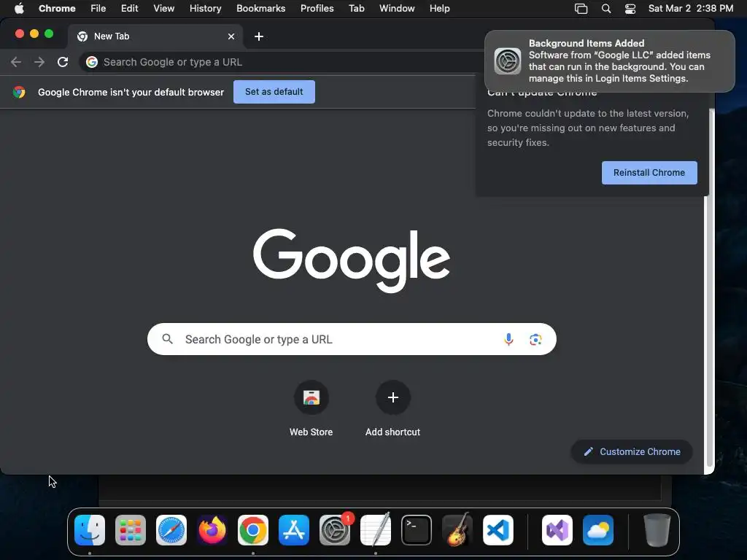Open Control Center in menu bar
Viewport: 747px width, 560px height.
tap(630, 9)
